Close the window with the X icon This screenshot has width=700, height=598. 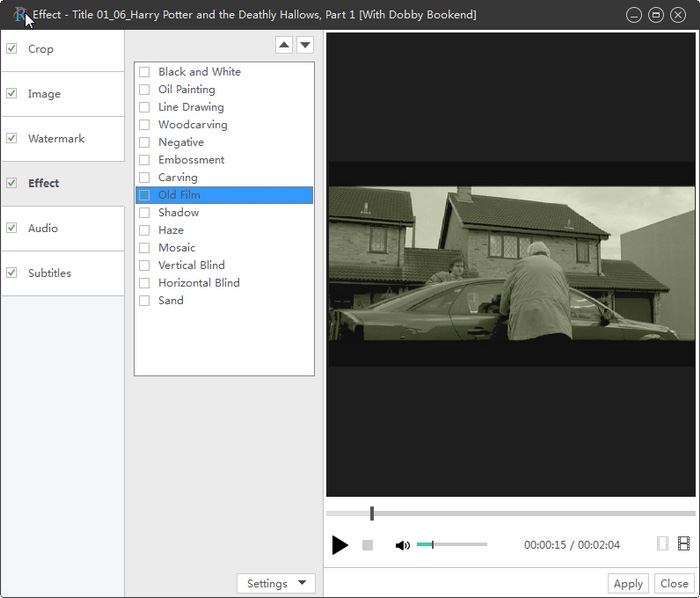678,15
